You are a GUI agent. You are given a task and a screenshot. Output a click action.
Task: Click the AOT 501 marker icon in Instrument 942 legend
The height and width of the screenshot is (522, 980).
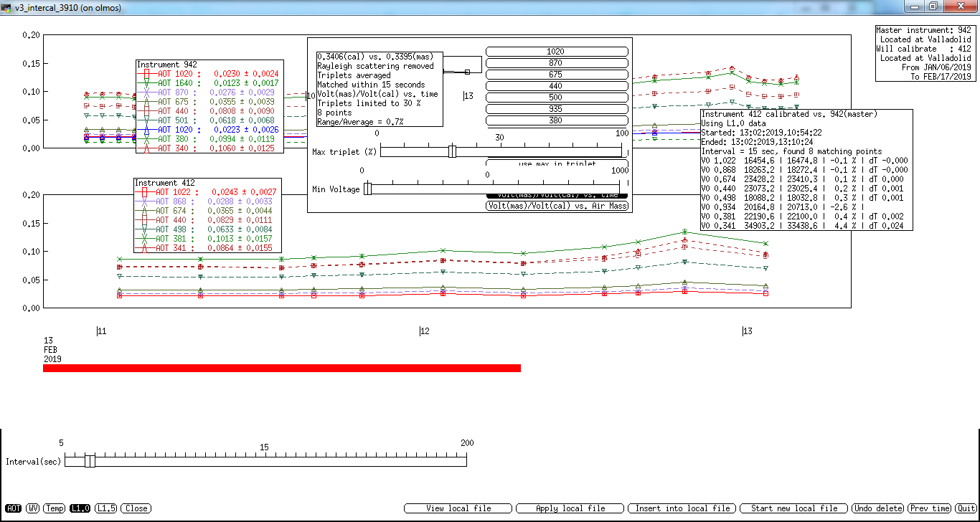coord(146,120)
